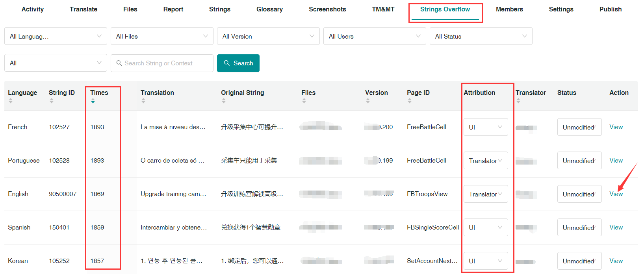Open Status dropdown for French row

579,127
